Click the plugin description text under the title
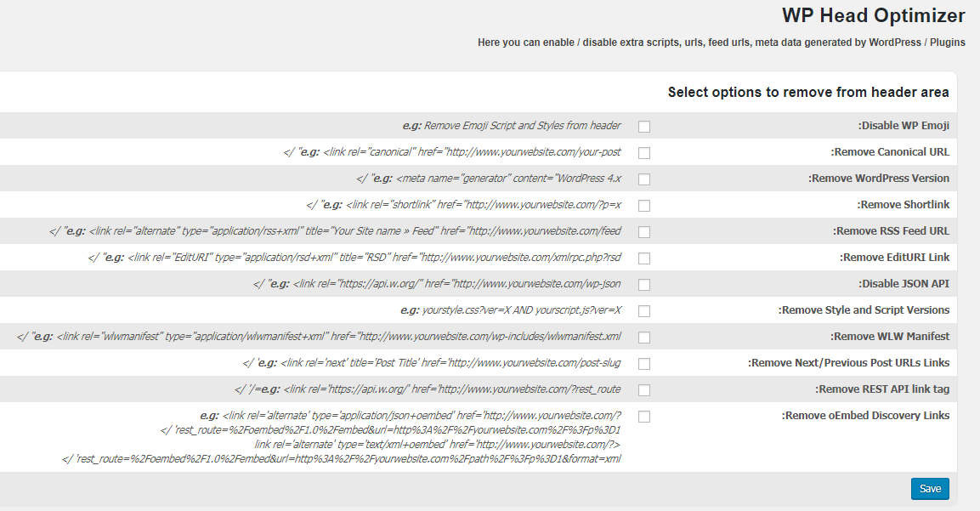 tap(721, 43)
